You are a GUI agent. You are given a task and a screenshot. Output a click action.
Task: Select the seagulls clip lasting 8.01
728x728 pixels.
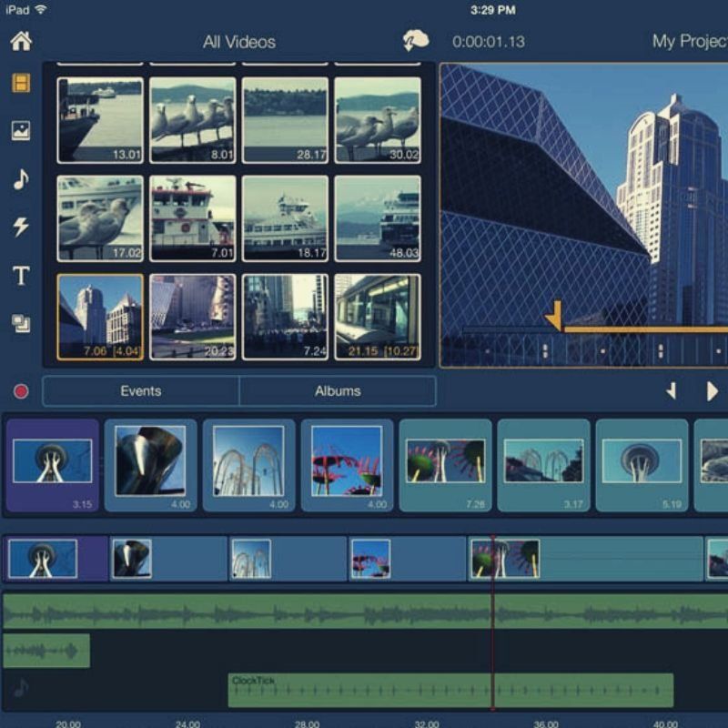(x=192, y=120)
